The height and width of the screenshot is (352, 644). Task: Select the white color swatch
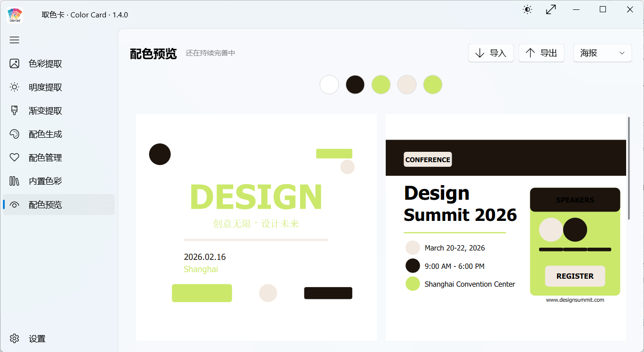click(329, 85)
